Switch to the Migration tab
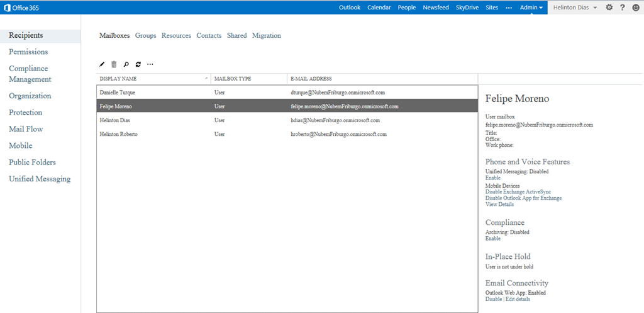This screenshot has width=644, height=313. 267,36
